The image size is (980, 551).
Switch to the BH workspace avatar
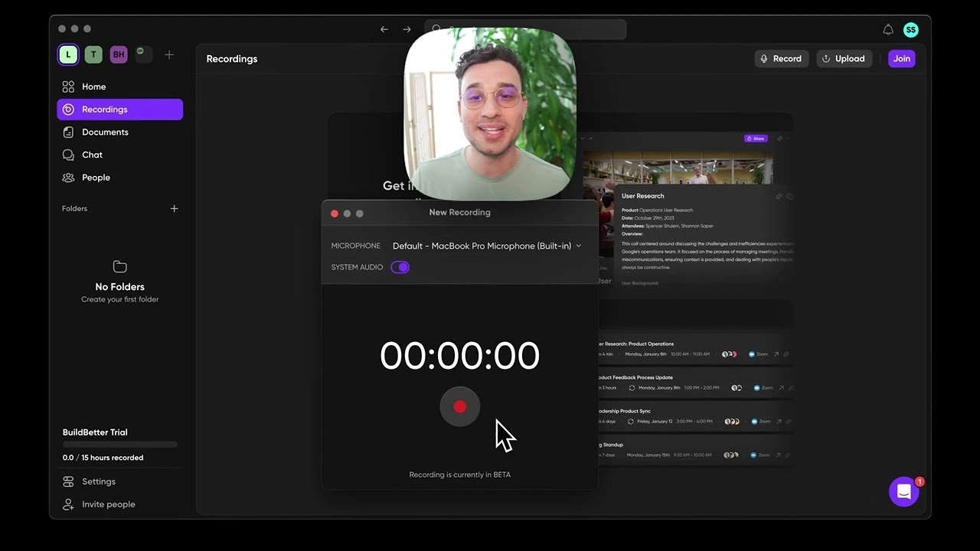click(118, 54)
